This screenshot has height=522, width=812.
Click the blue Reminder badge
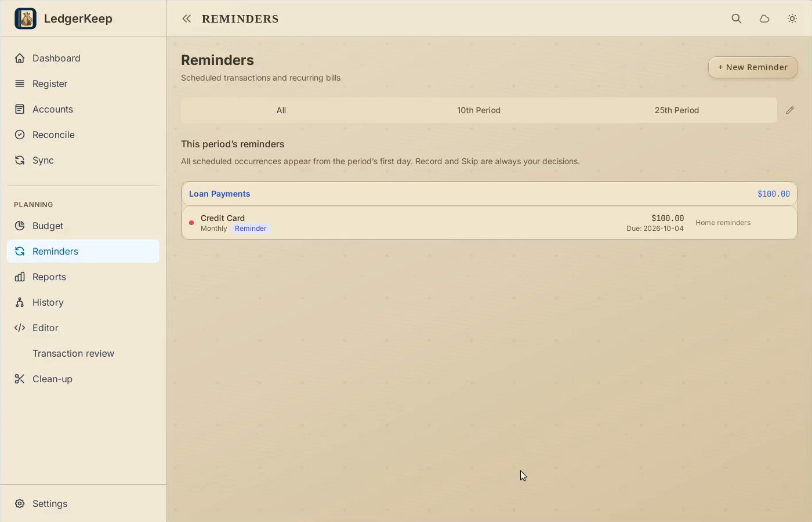click(x=251, y=229)
